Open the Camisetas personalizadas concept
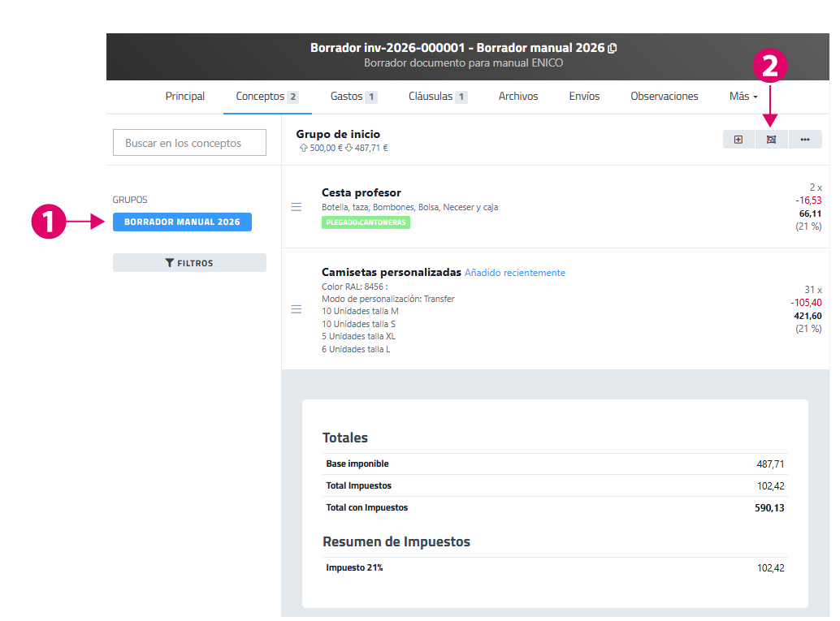The image size is (840, 621). point(392,273)
